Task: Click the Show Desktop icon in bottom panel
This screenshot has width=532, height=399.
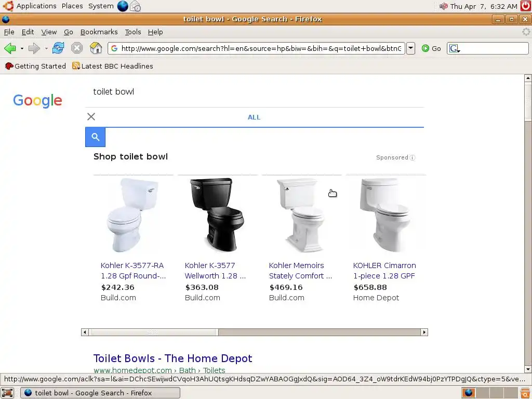Action: click(7, 393)
